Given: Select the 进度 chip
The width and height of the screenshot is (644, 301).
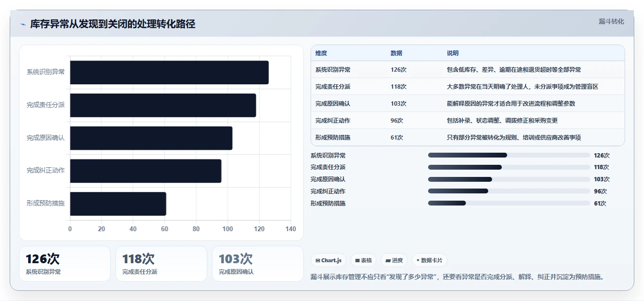Looking at the screenshot, I should (x=394, y=260).
